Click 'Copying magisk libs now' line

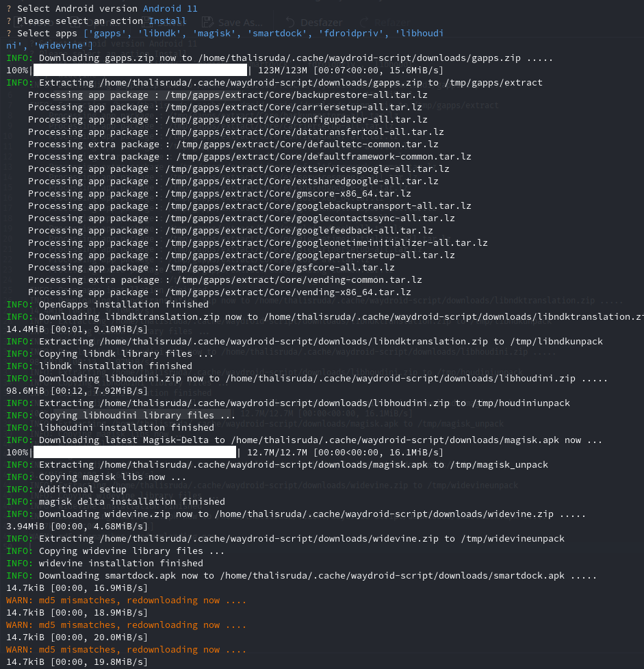point(96,478)
